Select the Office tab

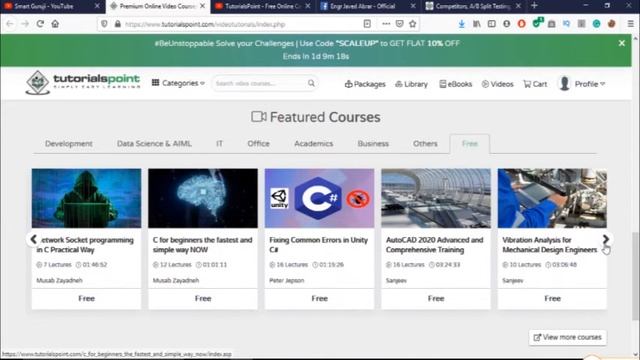tap(258, 144)
